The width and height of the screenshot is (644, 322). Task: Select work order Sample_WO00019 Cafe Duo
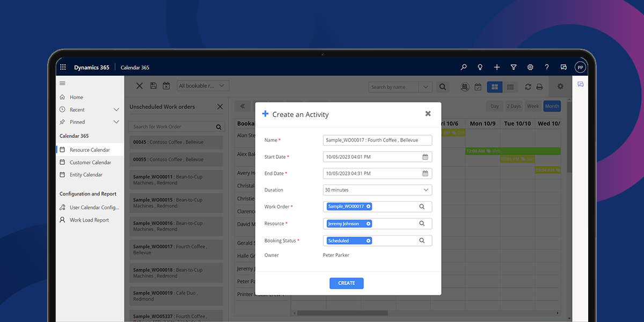point(176,296)
